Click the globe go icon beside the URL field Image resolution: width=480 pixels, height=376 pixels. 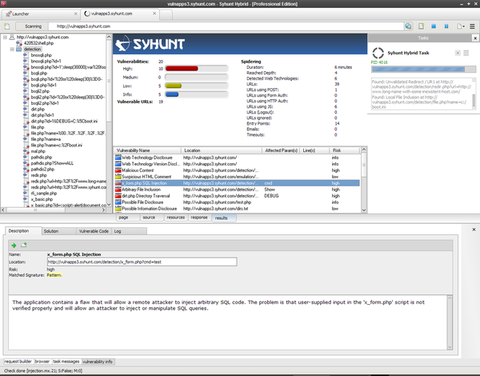[408, 26]
